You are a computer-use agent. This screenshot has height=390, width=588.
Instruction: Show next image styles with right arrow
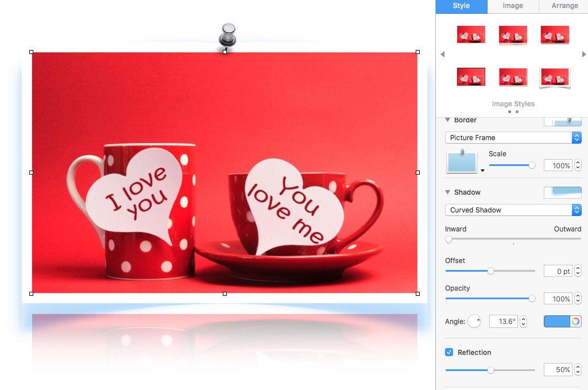coord(584,54)
